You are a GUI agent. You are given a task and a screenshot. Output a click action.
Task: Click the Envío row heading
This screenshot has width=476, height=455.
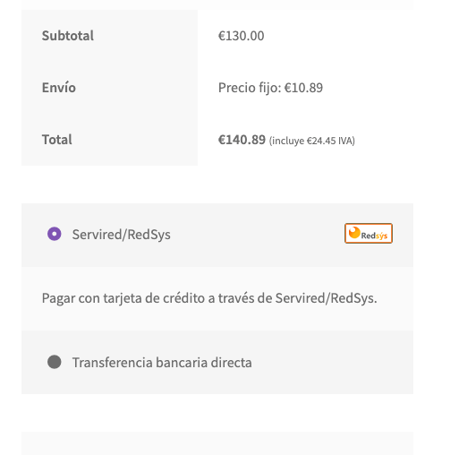pyautogui.click(x=58, y=88)
